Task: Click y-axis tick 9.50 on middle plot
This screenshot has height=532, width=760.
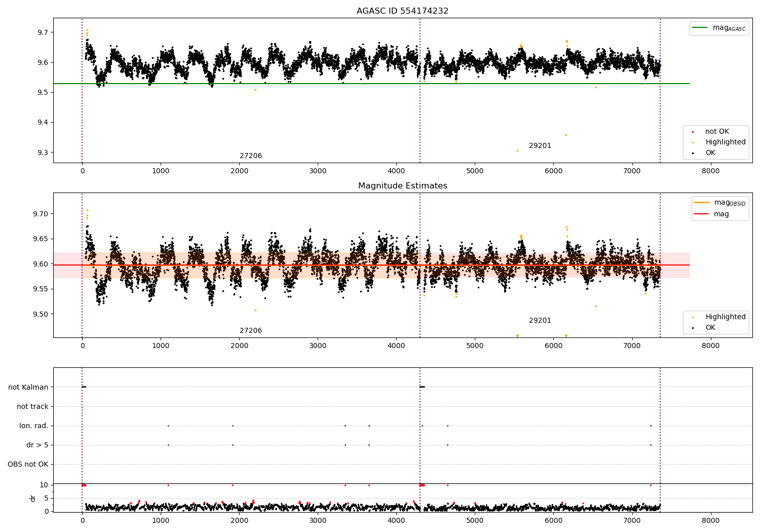Action: pos(40,314)
